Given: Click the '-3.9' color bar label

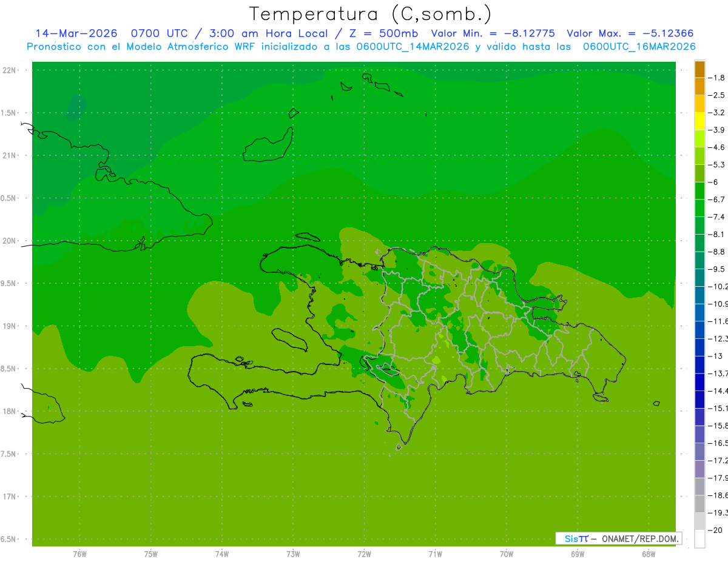Looking at the screenshot, I should [716, 130].
